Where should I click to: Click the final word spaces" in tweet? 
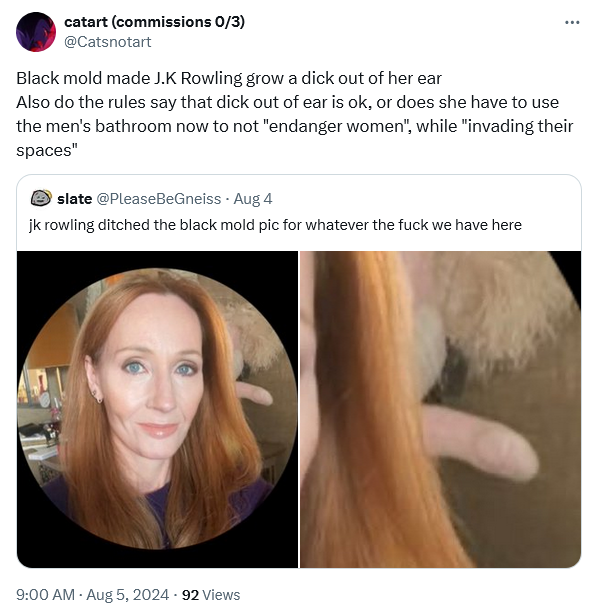tap(47, 151)
